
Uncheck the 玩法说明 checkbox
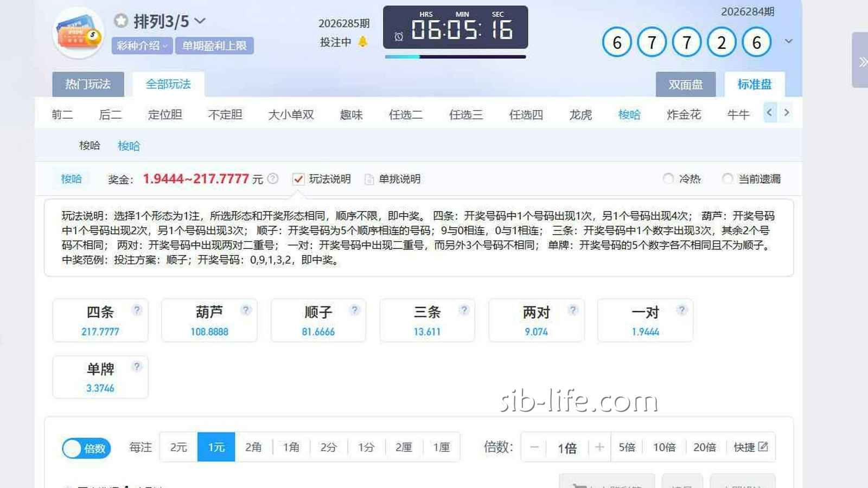(x=298, y=179)
